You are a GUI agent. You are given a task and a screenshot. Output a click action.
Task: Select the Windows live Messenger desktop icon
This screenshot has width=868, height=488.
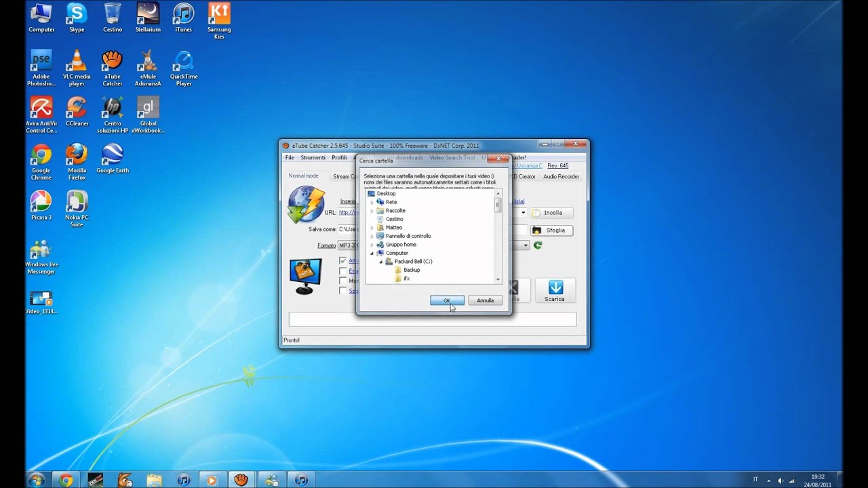click(41, 256)
